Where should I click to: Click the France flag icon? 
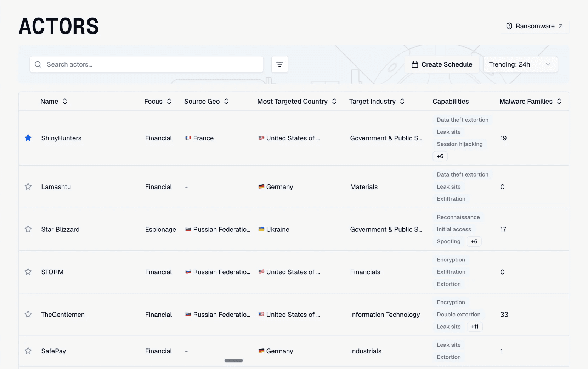click(188, 138)
